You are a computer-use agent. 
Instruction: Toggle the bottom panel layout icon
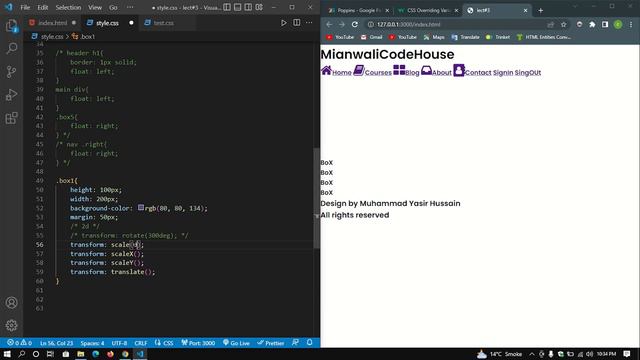(x=238, y=7)
